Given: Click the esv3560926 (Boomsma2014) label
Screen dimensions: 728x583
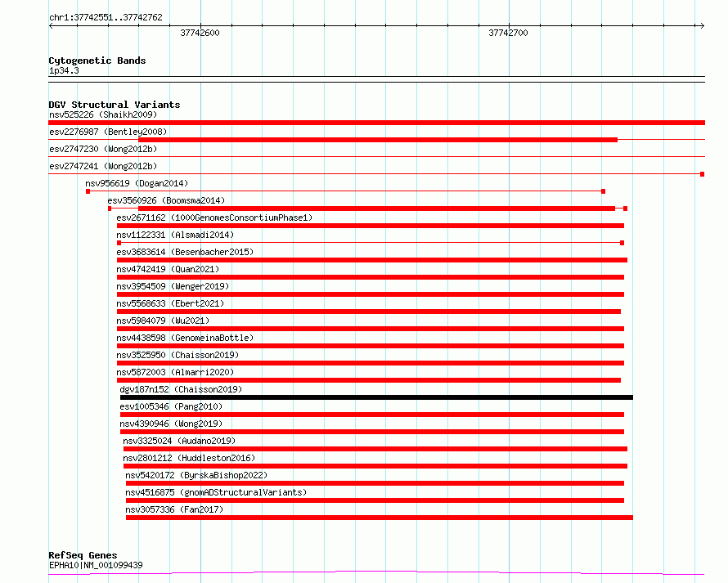Looking at the screenshot, I should click(166, 200).
